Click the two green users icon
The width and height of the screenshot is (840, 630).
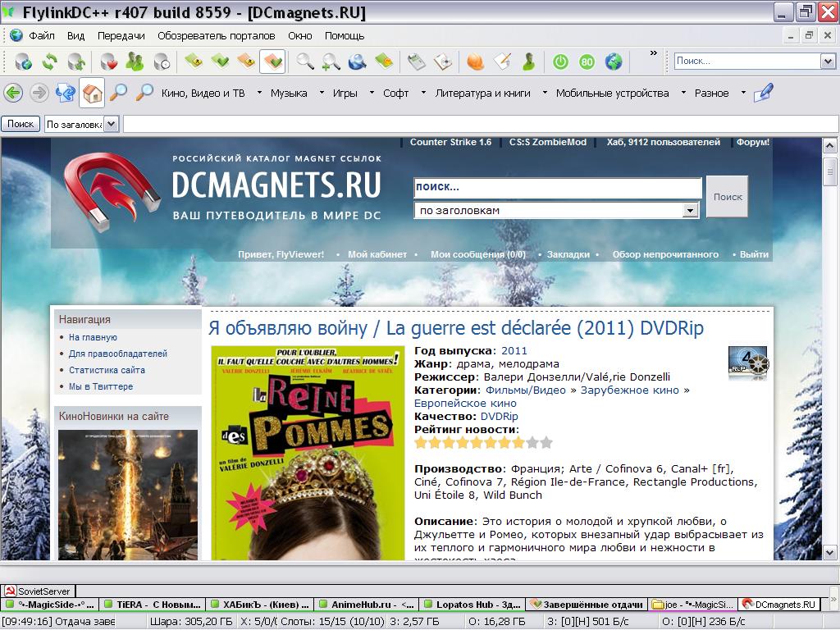[x=135, y=62]
